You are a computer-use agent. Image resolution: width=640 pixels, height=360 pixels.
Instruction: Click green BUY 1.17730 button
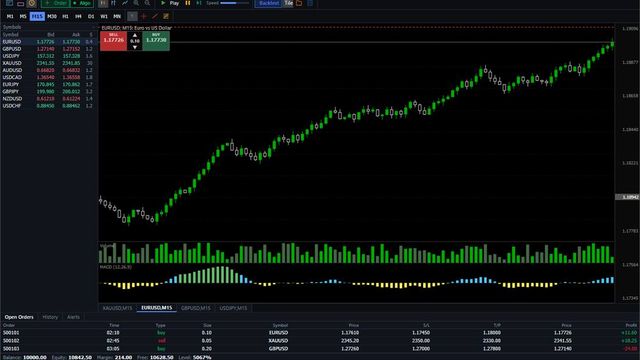156,41
